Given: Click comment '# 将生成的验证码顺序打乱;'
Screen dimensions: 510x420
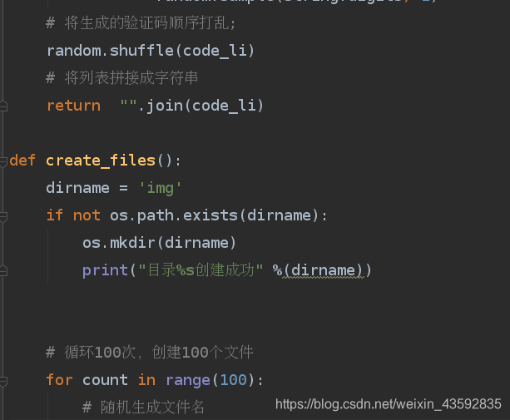Looking at the screenshot, I should [141, 23].
